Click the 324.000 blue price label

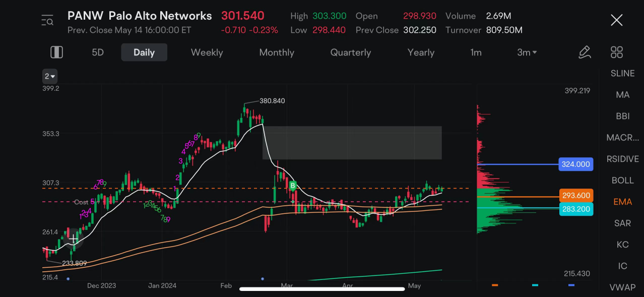576,164
